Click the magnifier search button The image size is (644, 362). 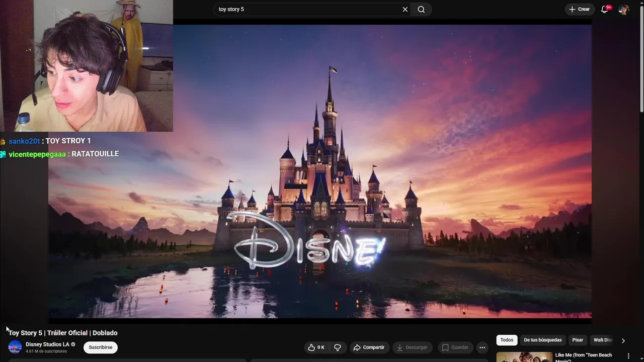point(421,9)
